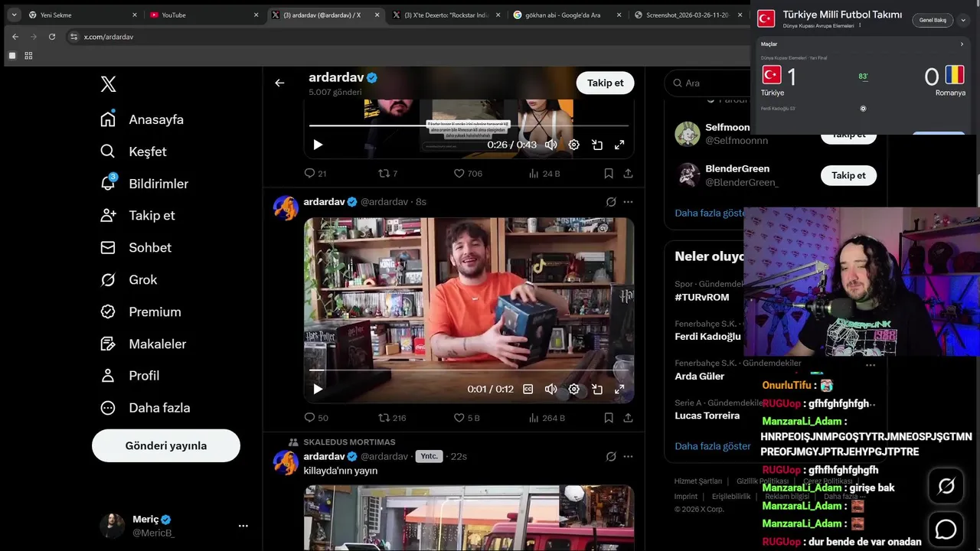This screenshot has height=551, width=980.
Task: Open Takip et in sidebar menu
Action: tap(138, 215)
